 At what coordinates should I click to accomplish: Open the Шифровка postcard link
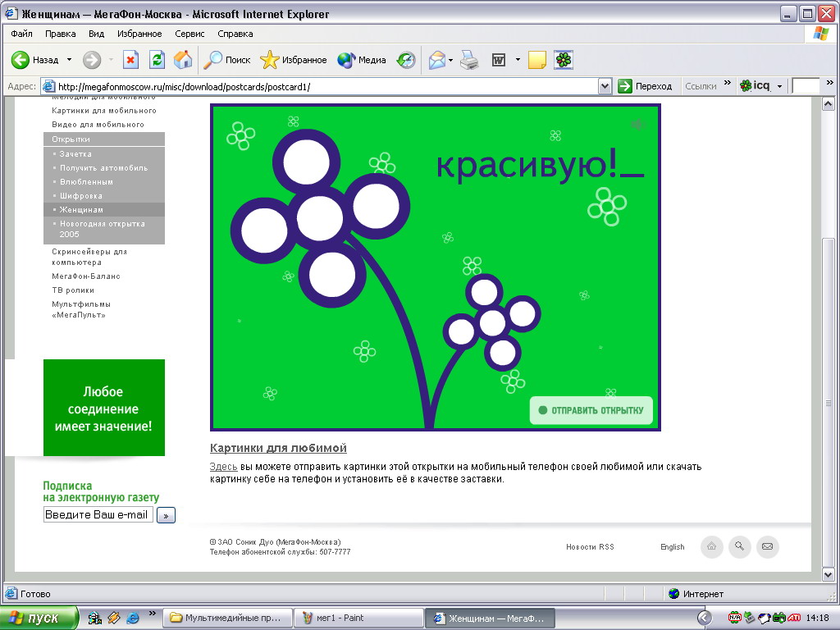coord(81,195)
